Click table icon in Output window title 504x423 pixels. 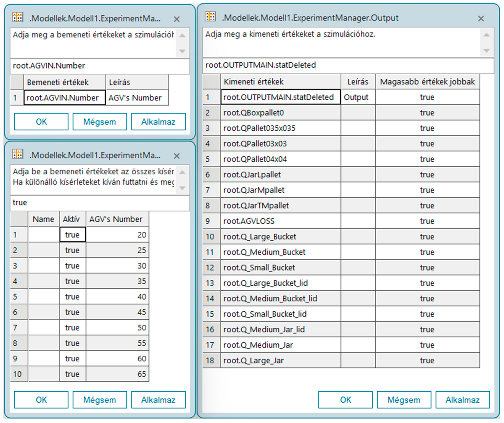pyautogui.click(x=210, y=17)
